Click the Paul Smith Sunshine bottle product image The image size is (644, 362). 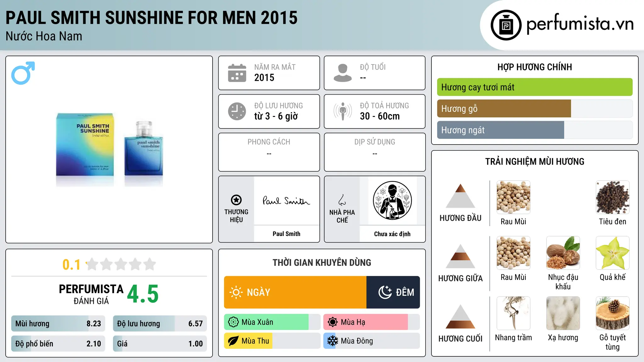point(109,150)
